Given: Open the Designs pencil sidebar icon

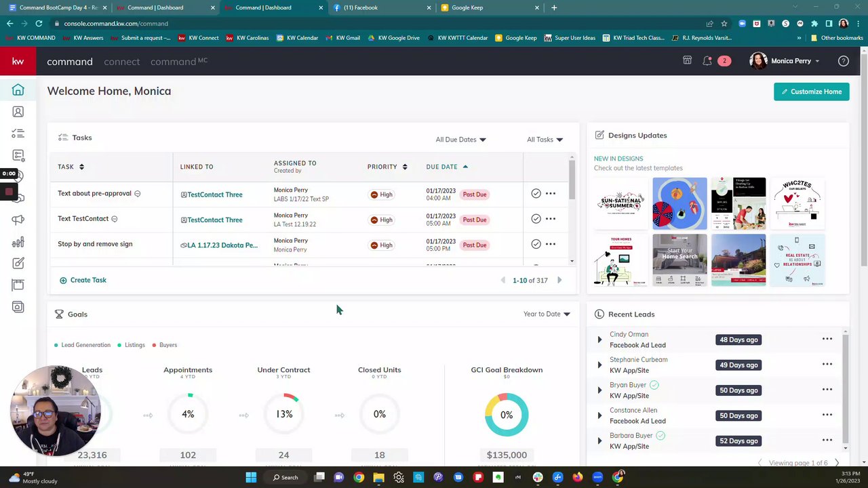Looking at the screenshot, I should coord(18,264).
